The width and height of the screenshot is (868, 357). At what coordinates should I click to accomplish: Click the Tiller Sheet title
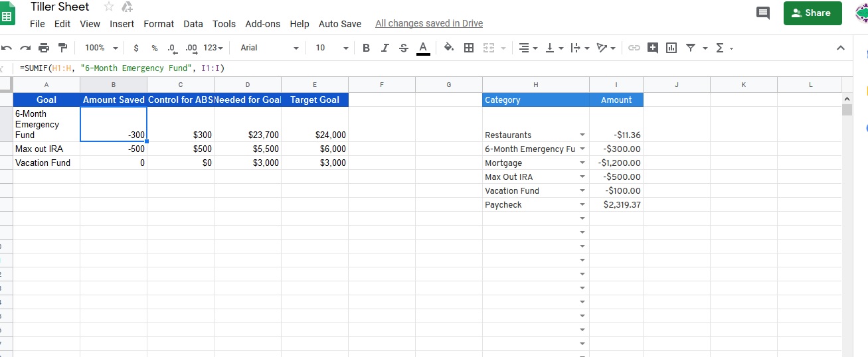[x=60, y=7]
